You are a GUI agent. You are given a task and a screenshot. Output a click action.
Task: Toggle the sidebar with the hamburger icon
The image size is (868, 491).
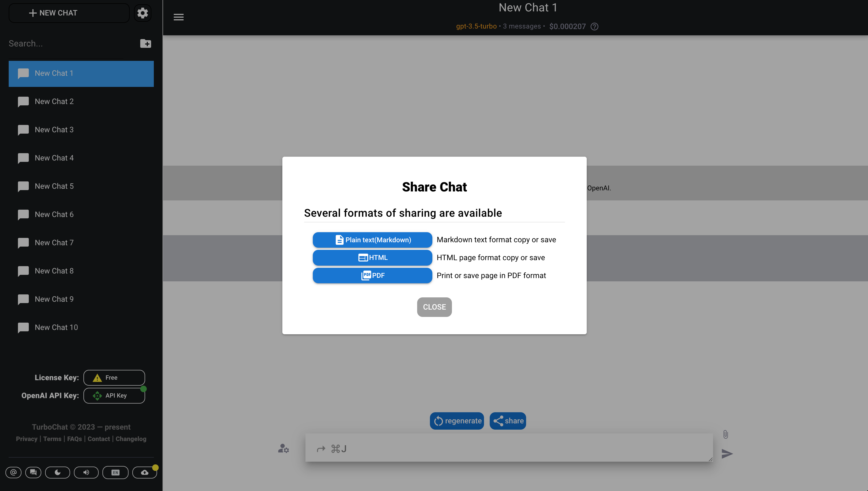(179, 17)
